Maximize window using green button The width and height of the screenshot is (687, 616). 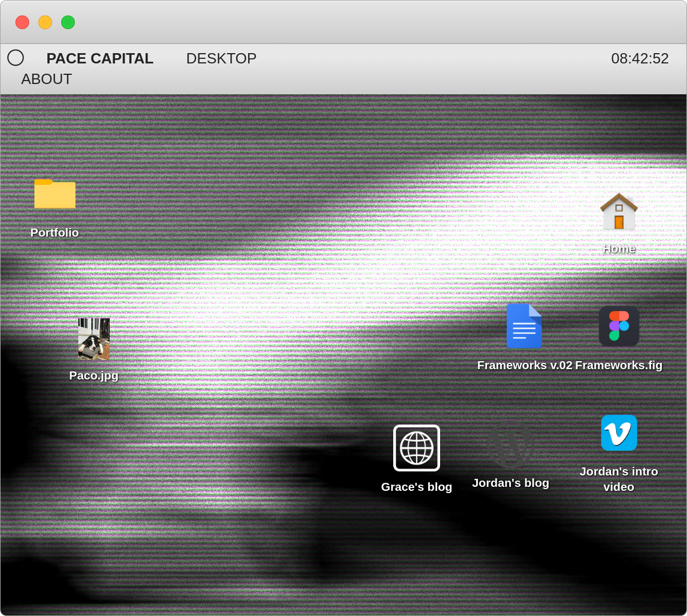(68, 22)
